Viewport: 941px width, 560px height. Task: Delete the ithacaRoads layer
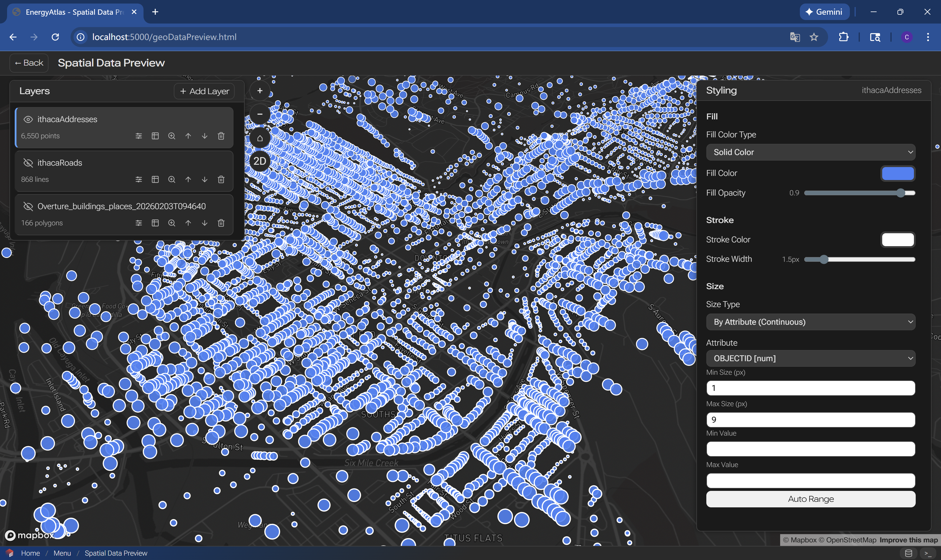pyautogui.click(x=221, y=179)
